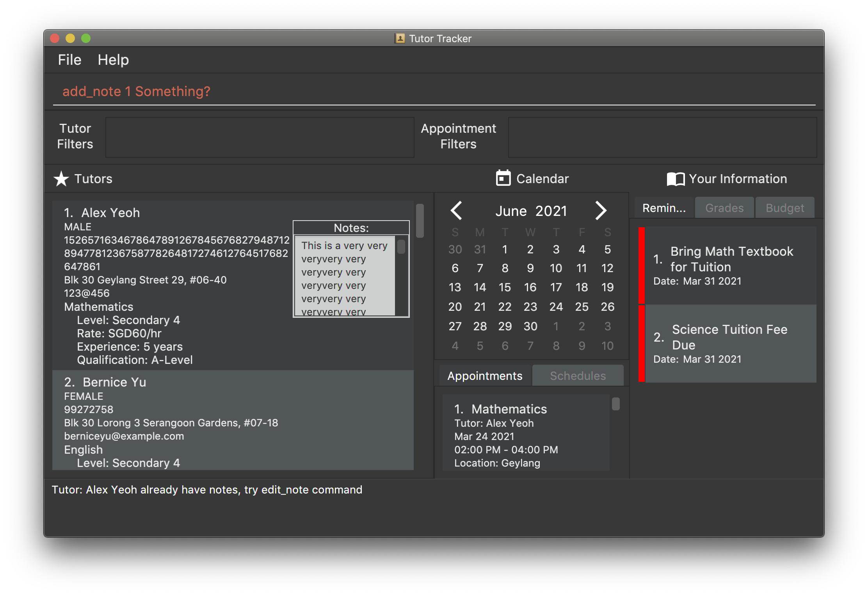
Task: Switch to the Budget tab
Action: pyautogui.click(x=784, y=208)
